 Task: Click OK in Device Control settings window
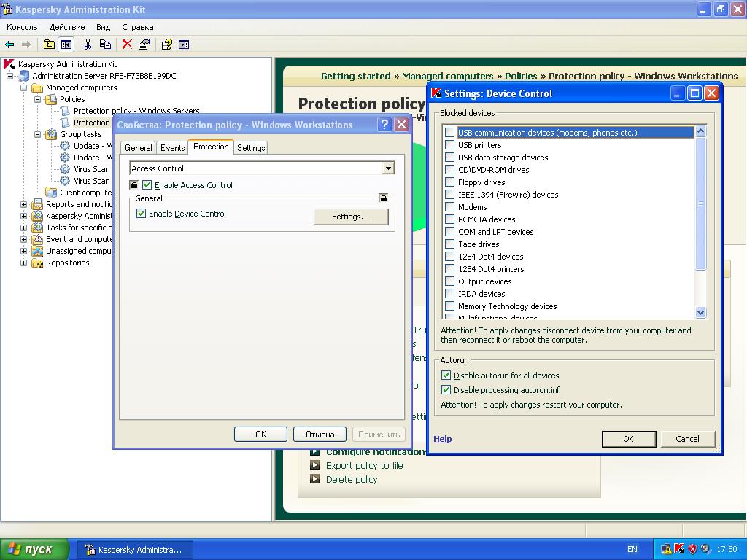628,438
